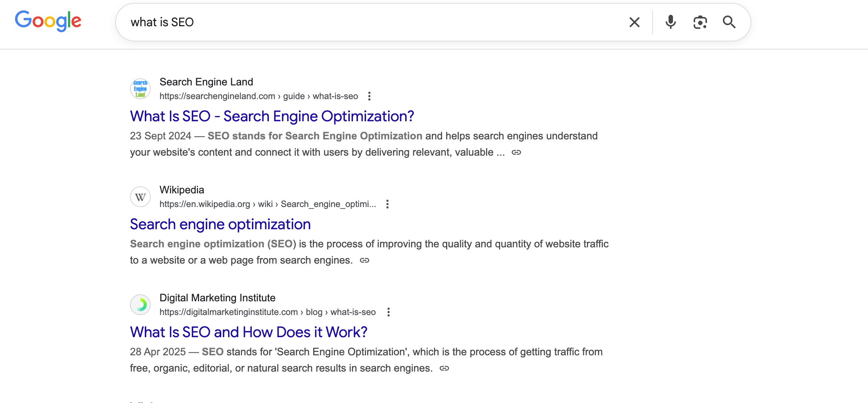Screen dimensions: 868x403
Task: Click the Google logo
Action: (47, 21)
